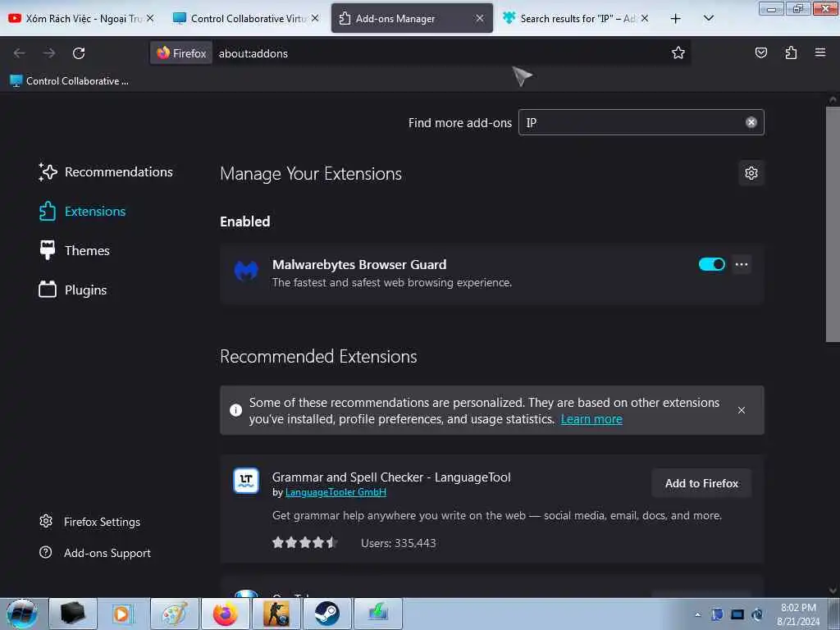Click the taskbar clock showing 8:02 PM
Screen dimensions: 840x630
pos(798,614)
